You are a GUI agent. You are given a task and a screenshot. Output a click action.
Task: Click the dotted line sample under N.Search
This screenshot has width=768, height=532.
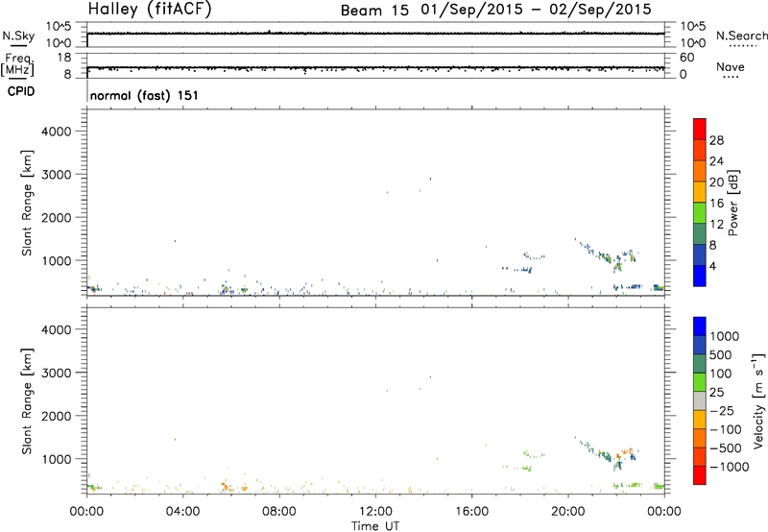click(x=742, y=46)
